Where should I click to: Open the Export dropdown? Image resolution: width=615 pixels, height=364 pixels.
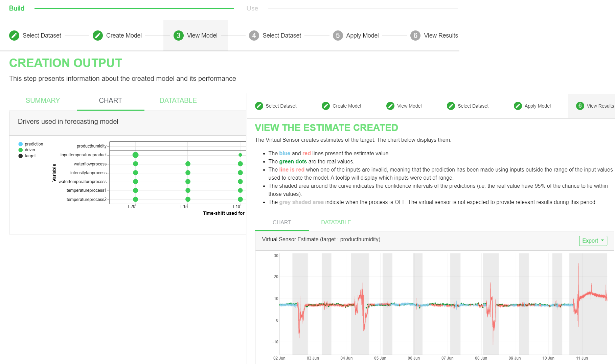tap(593, 241)
